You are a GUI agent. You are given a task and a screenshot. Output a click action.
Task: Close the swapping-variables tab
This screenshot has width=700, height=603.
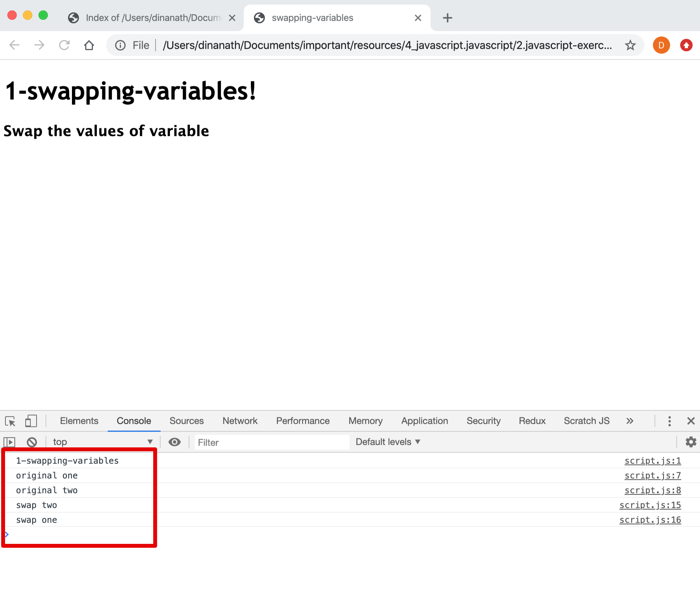418,18
